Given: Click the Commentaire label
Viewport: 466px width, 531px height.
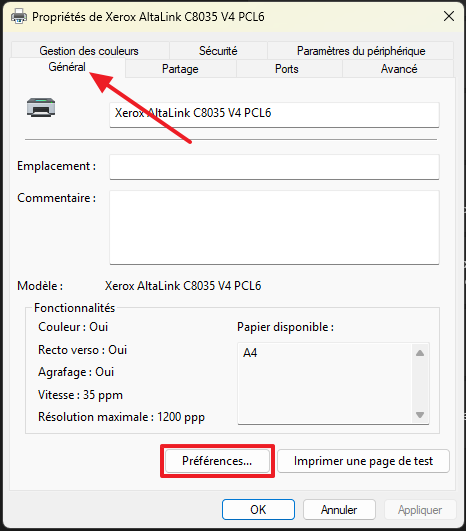Looking at the screenshot, I should click(x=57, y=198).
